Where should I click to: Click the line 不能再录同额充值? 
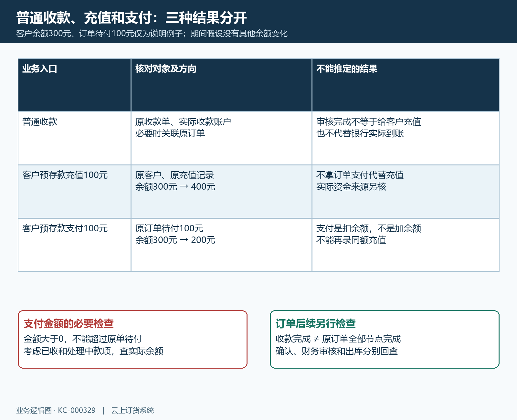(x=351, y=240)
